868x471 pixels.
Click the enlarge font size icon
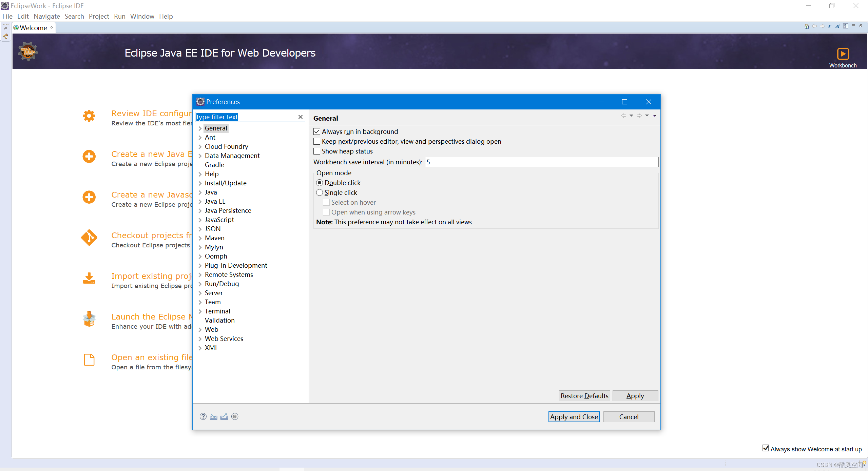[x=837, y=26]
